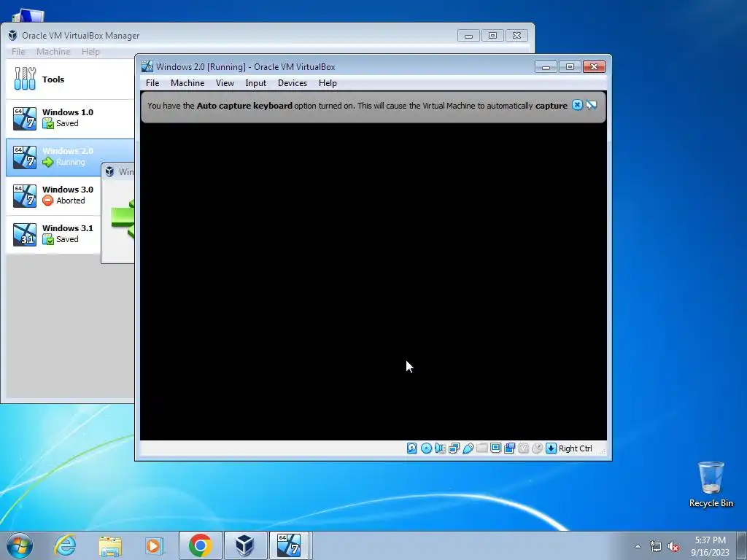Open the View menu in VM window
Viewport: 747px width, 560px height.
(225, 83)
